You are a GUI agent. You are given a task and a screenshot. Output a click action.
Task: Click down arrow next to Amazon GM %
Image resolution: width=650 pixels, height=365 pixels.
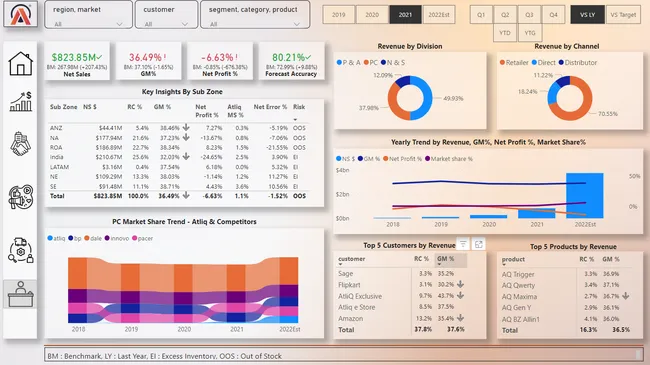pos(460,318)
